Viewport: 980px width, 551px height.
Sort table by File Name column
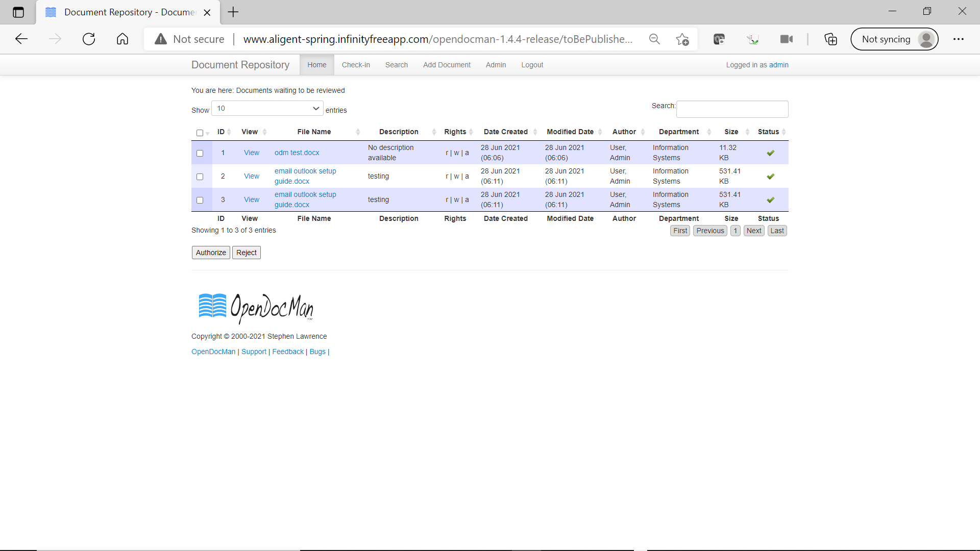(314, 132)
